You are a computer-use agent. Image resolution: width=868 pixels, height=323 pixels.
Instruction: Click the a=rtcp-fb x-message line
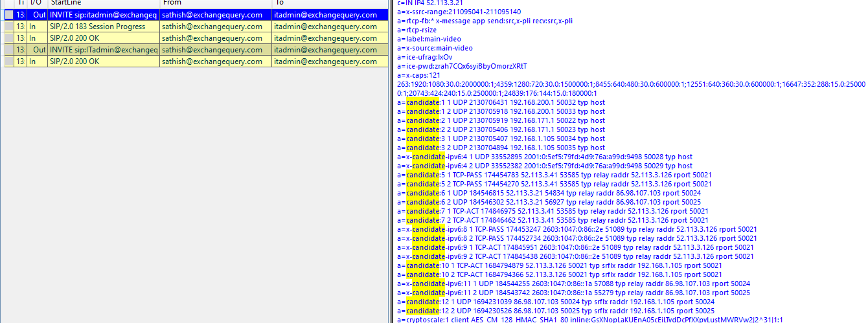tap(485, 21)
